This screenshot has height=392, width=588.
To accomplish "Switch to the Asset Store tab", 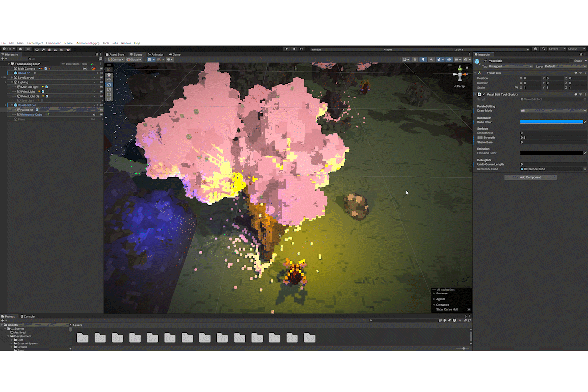I will (115, 54).
